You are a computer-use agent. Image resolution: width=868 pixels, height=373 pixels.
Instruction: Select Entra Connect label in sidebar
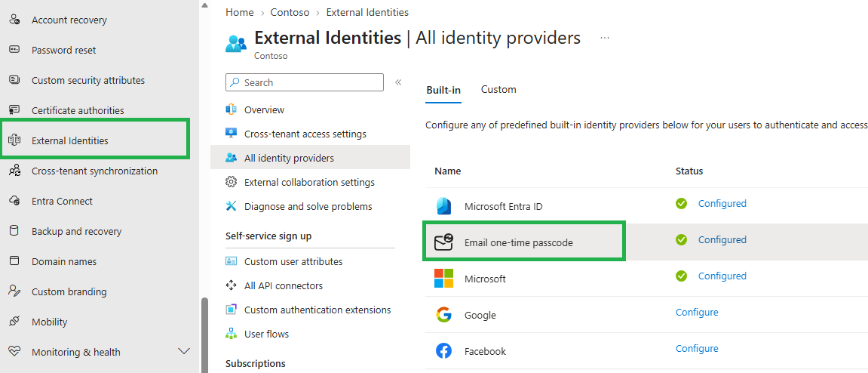62,201
